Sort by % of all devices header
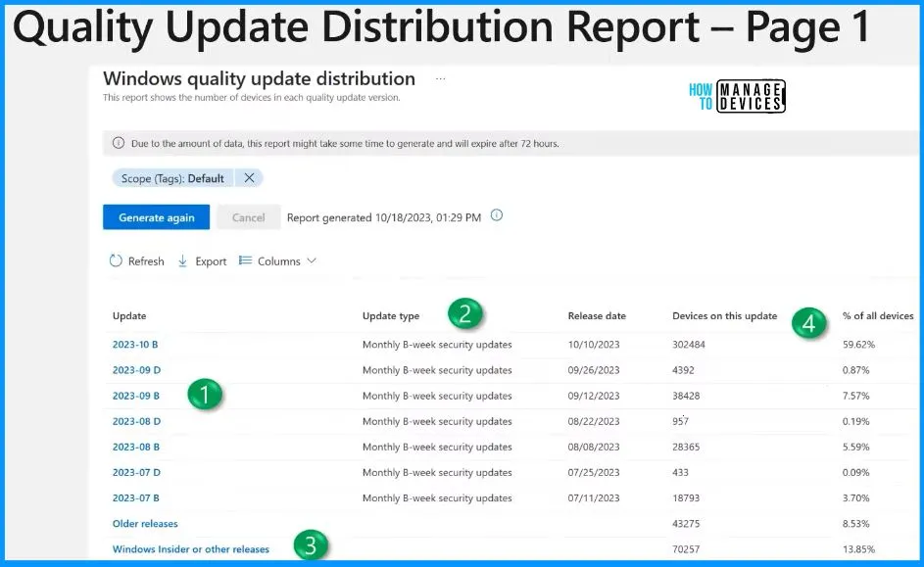924x567 pixels. (878, 315)
